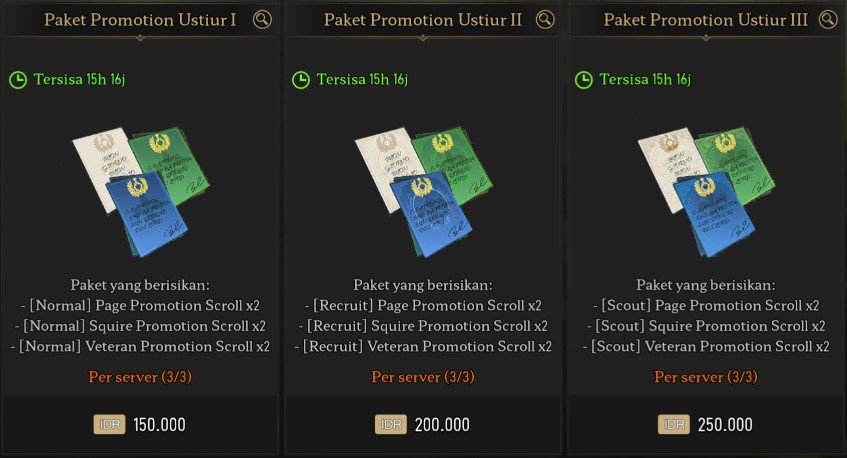
Task: Purchase the Ustiur II package for 200.000
Action: coord(423,425)
